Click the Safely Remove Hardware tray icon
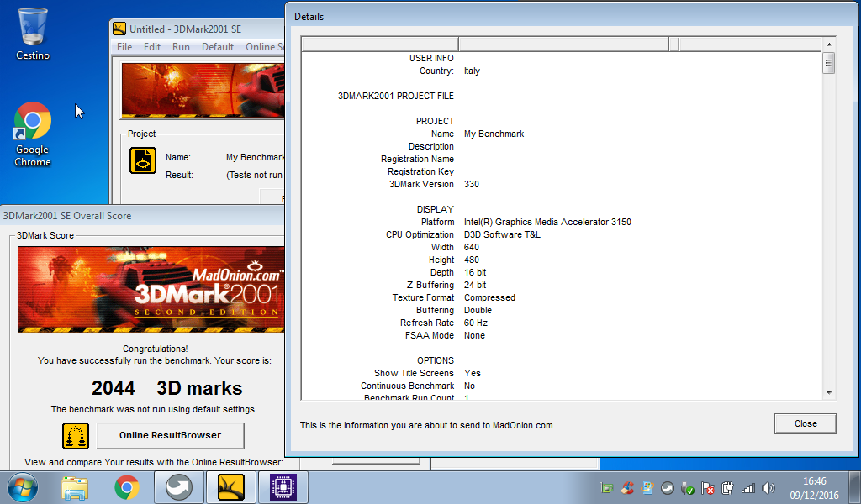The image size is (861, 504). click(x=688, y=487)
